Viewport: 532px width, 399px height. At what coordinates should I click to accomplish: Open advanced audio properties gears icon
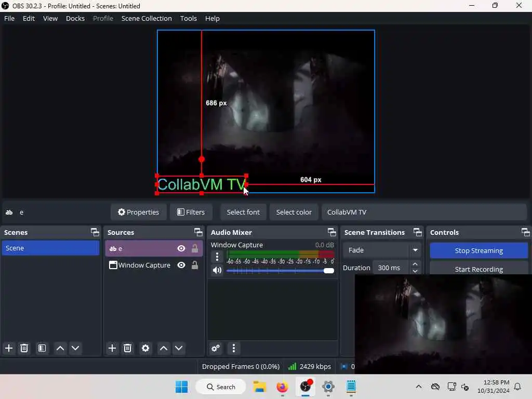(216, 348)
